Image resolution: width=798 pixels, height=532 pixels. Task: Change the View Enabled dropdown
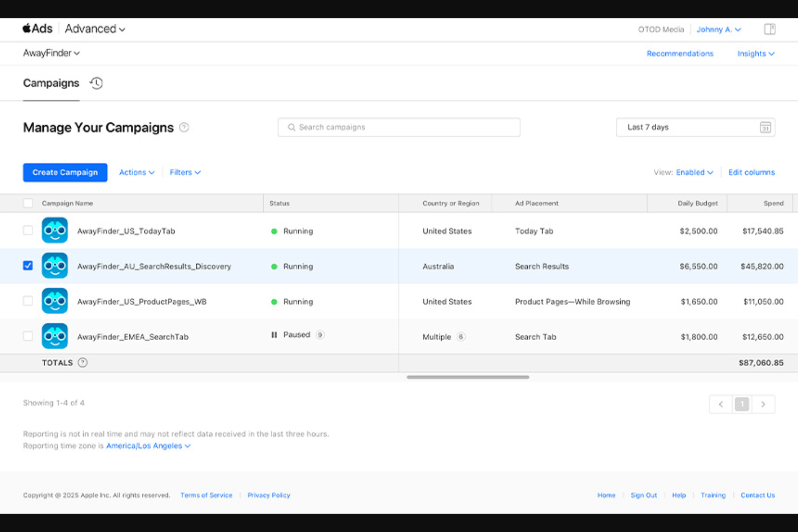[694, 172]
